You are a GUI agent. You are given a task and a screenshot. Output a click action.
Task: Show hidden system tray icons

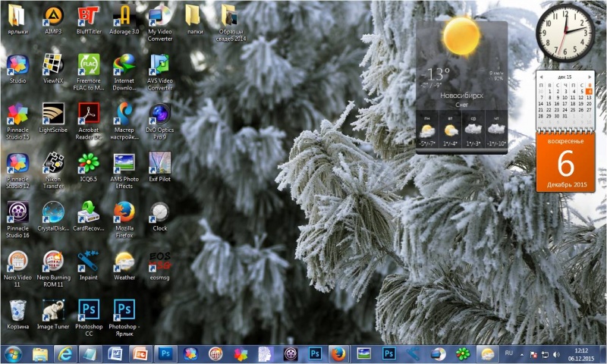[x=523, y=354]
